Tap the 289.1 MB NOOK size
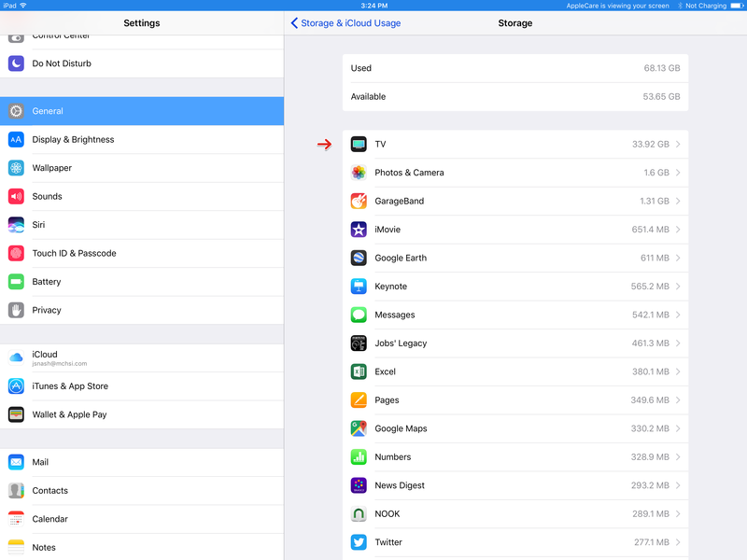 click(651, 514)
